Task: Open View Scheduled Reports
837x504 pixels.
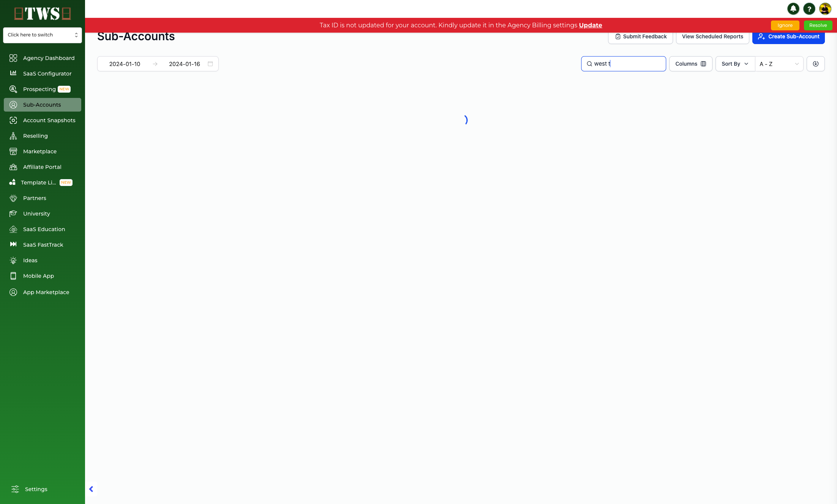Action: (x=712, y=37)
